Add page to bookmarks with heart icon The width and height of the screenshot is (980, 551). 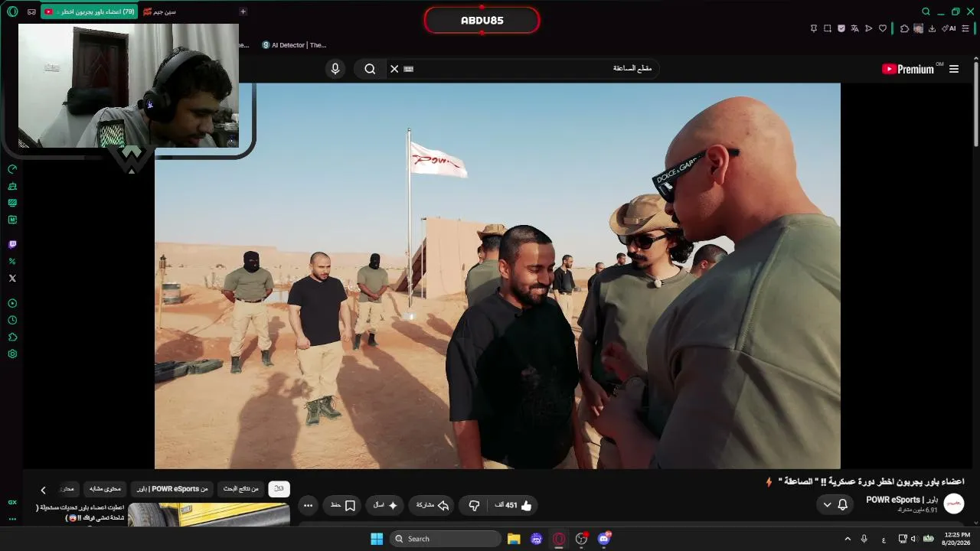point(883,28)
